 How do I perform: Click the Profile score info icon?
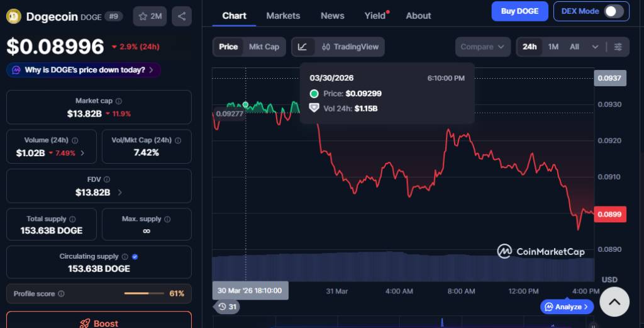61,293
